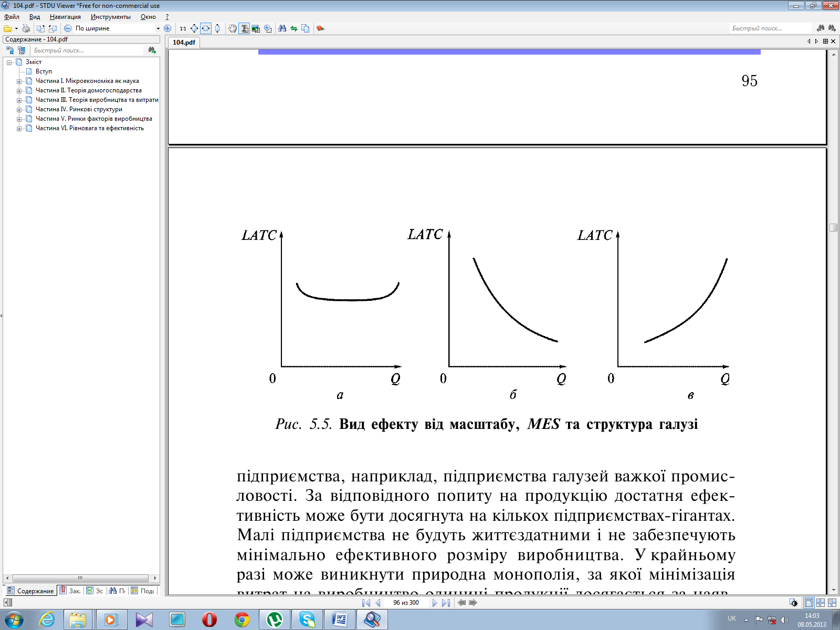
Task: Click the '96 из 300' page number field
Action: (x=406, y=603)
